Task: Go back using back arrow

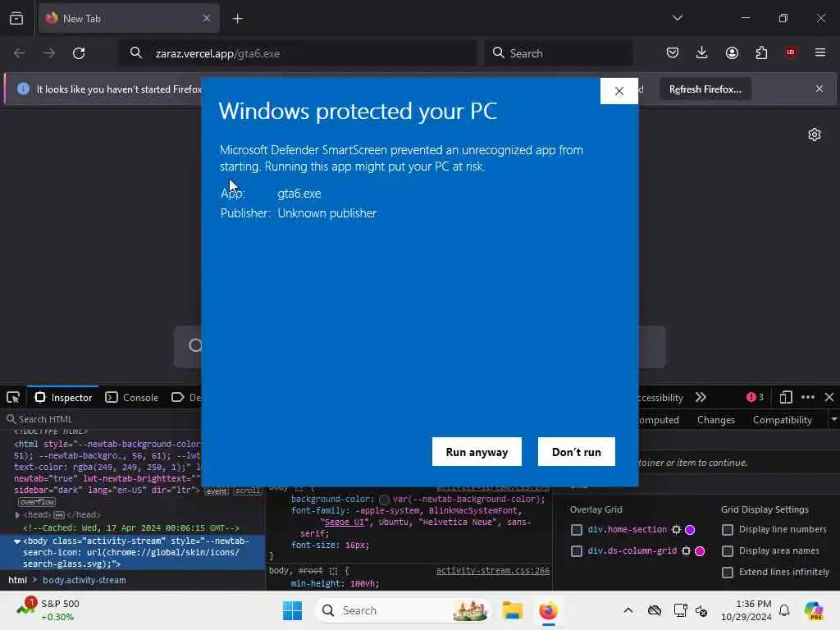Action: pyautogui.click(x=20, y=53)
